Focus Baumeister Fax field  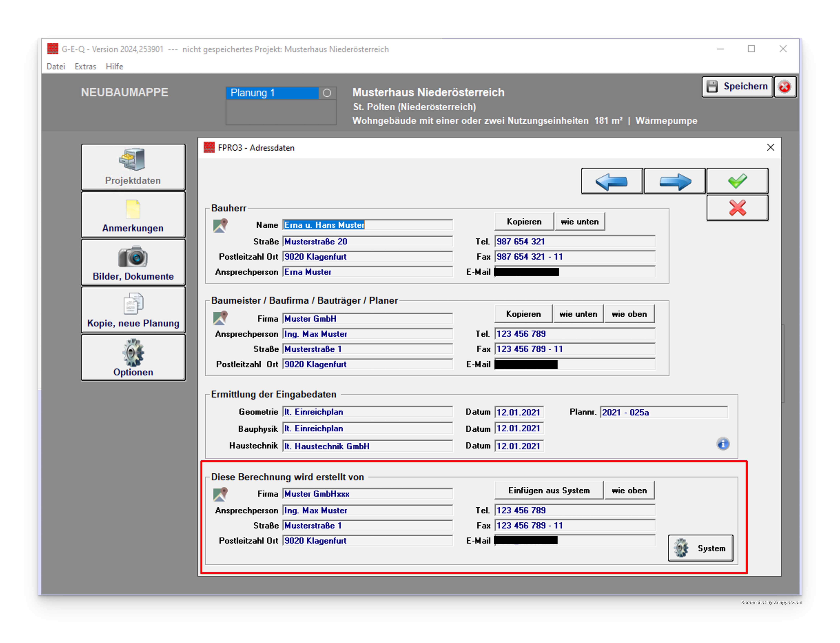pos(575,349)
